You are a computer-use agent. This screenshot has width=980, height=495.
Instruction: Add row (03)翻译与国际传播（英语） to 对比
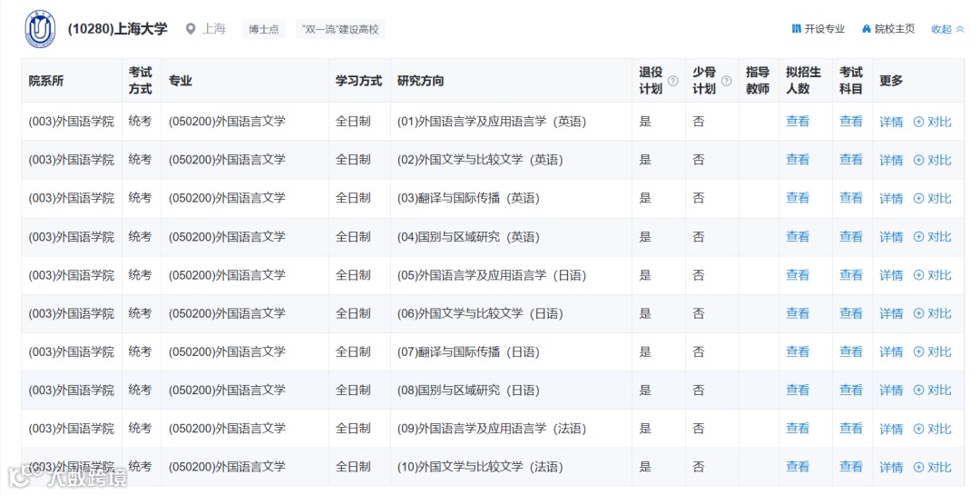933,198
